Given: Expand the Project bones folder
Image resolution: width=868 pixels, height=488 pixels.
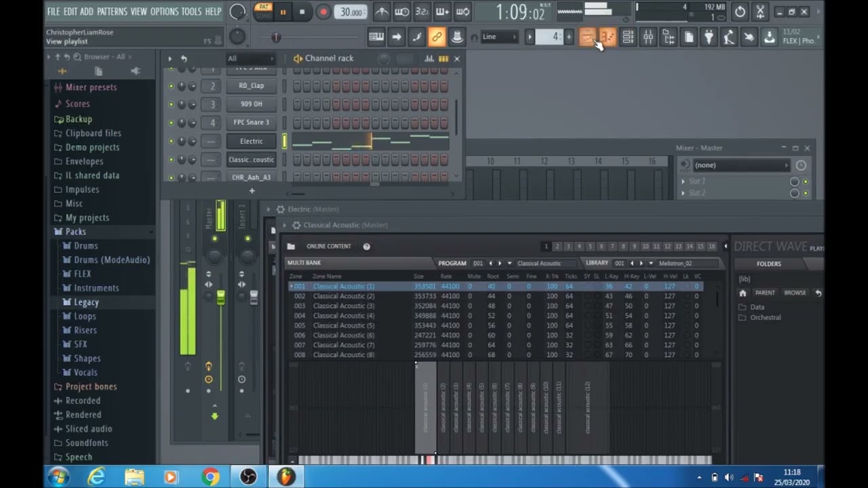Looking at the screenshot, I should (91, 386).
